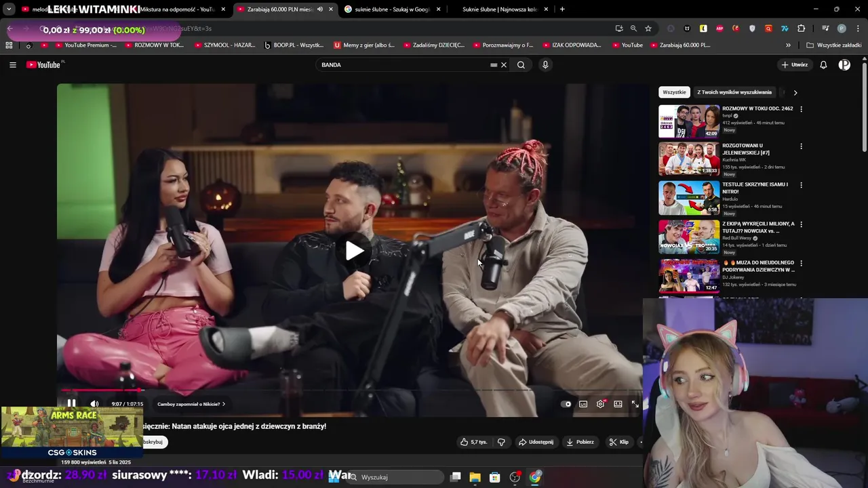Open the Z EKIPĄ WYKRĘCILI MILIONY video title
Viewport: 868px width, 488px height.
[758, 227]
